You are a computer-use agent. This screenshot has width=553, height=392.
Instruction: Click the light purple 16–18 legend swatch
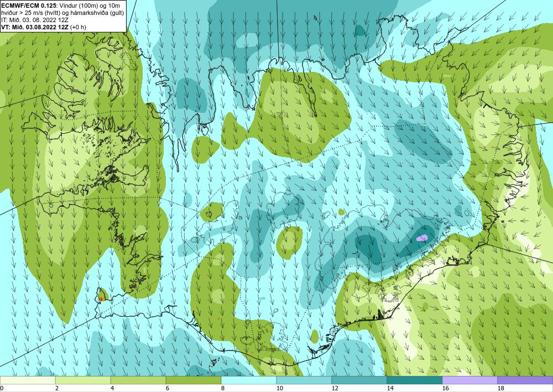470,380
